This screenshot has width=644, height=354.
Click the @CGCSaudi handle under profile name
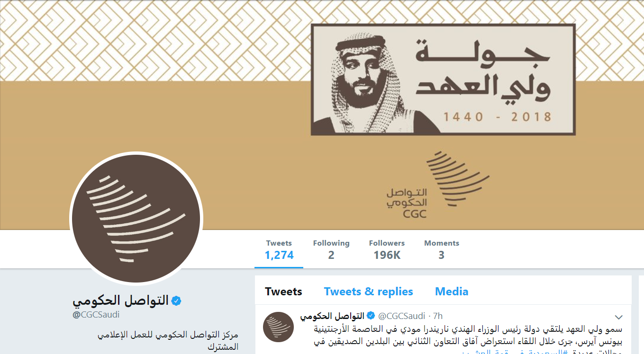[x=96, y=315]
